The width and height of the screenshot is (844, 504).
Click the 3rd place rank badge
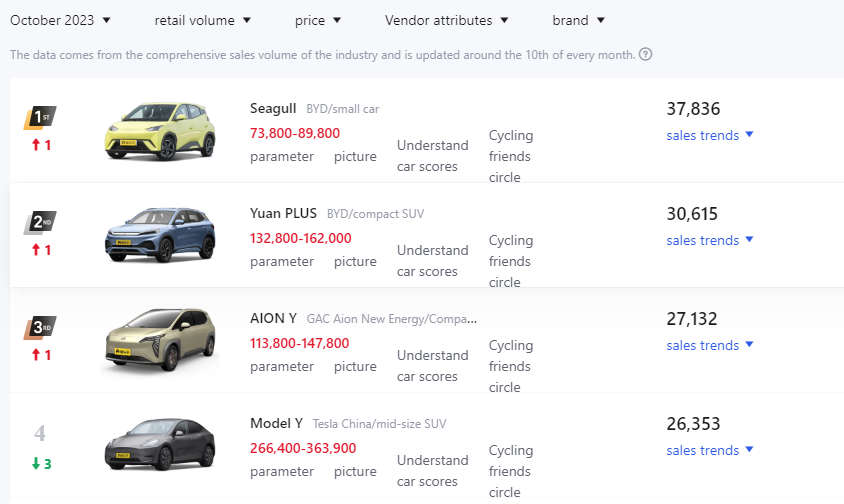40,327
